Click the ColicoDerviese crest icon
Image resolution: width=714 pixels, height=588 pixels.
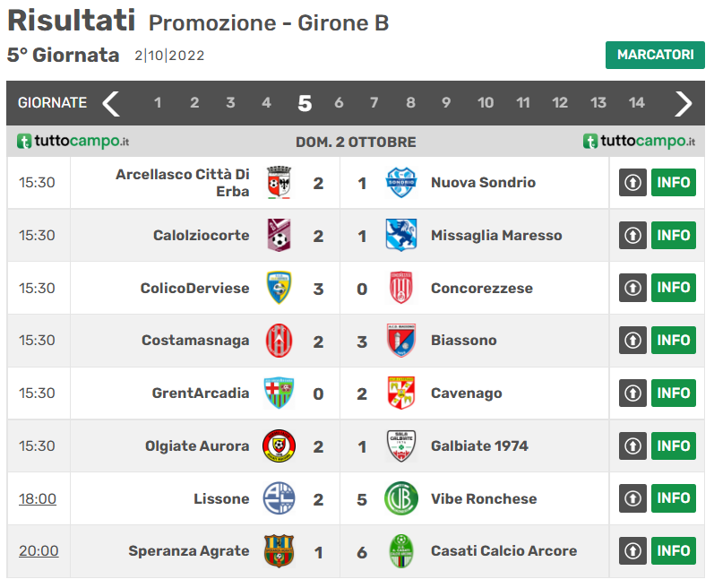[x=279, y=288]
